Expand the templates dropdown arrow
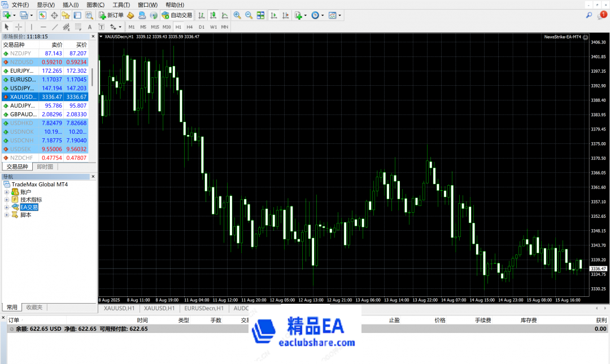610x364 pixels. click(339, 16)
